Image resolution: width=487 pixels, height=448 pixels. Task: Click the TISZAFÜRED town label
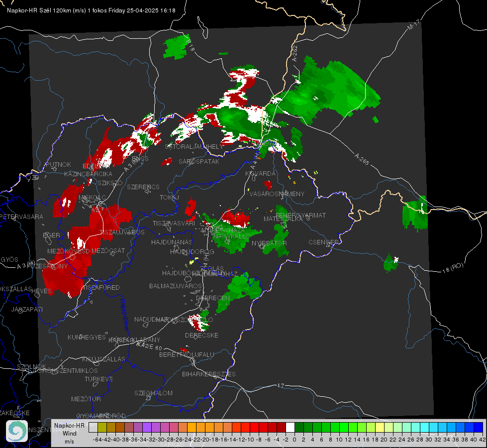102,287
